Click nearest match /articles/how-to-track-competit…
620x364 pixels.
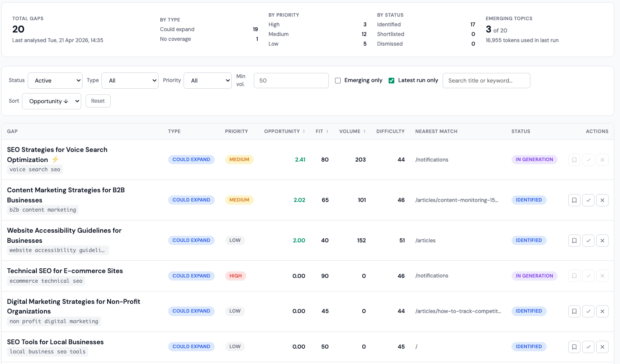pyautogui.click(x=458, y=311)
